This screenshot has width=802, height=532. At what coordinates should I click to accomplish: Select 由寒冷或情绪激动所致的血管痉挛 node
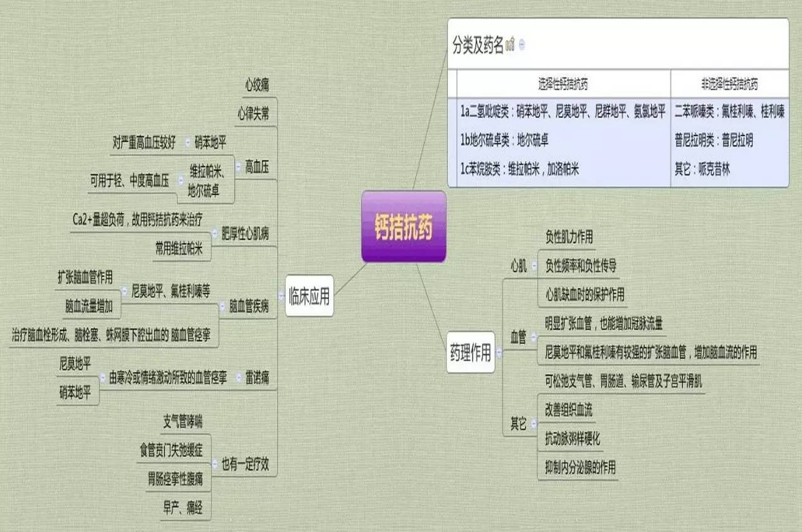pyautogui.click(x=168, y=378)
